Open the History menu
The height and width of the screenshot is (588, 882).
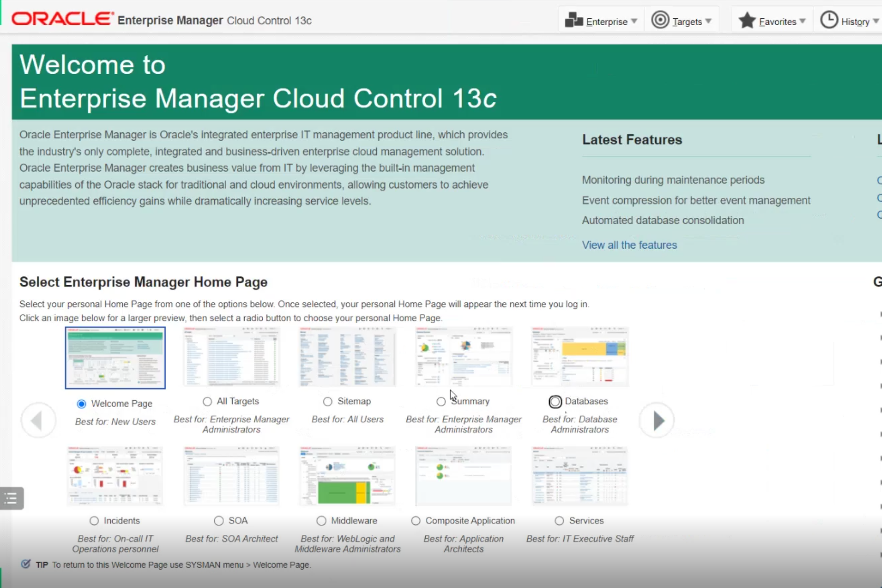[x=855, y=22]
